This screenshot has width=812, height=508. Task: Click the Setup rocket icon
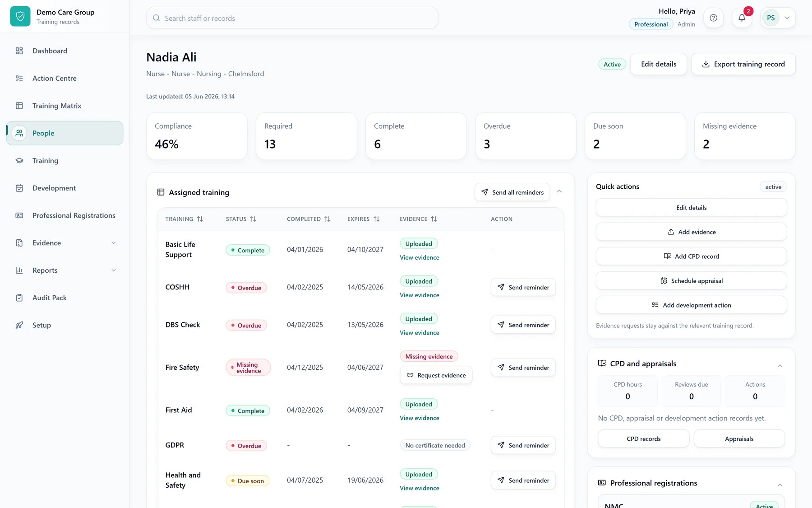tap(19, 325)
